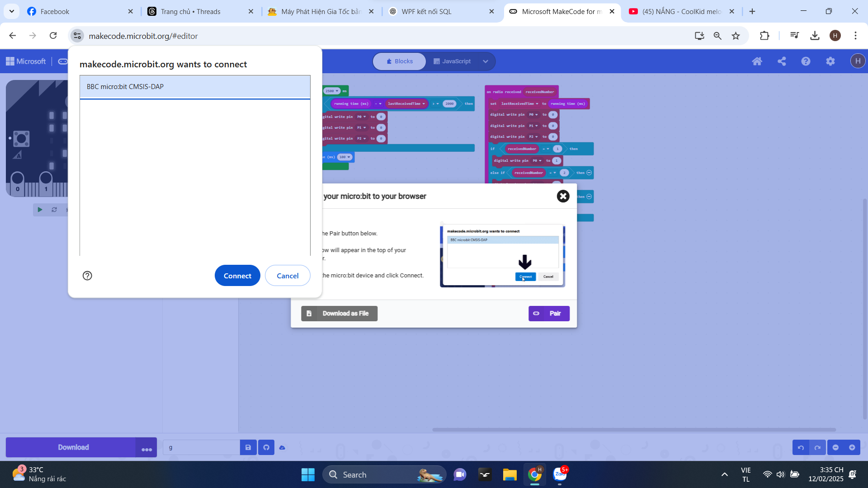Click the address bar URL
Screen dimensions: 868x488
pos(143,36)
